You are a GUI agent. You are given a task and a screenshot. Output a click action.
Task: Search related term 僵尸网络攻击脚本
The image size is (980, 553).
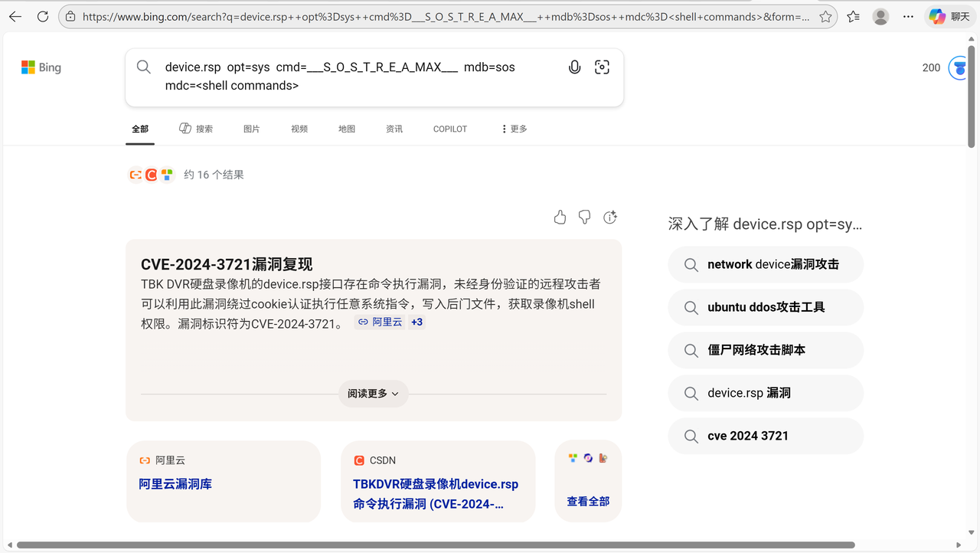766,351
